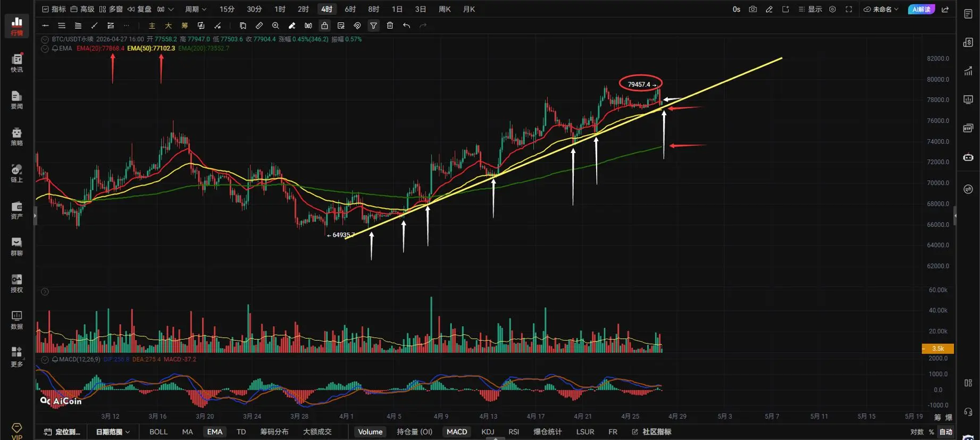This screenshot has height=440, width=980.
Task: Collapse the volume pane chevron
Action: [45, 292]
